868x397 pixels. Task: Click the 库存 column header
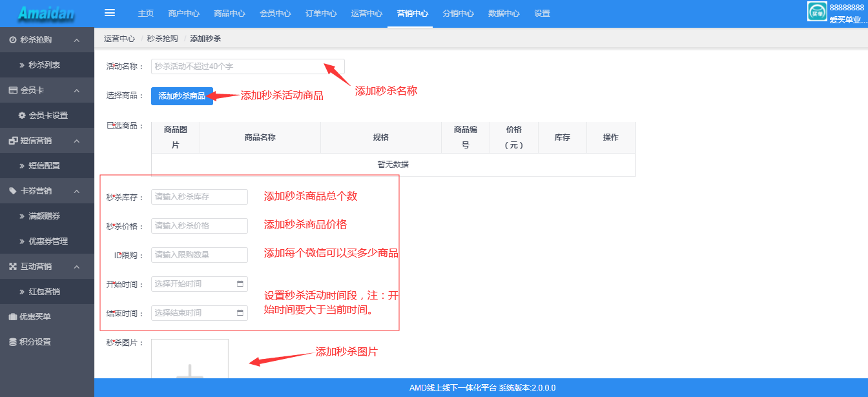coord(563,137)
